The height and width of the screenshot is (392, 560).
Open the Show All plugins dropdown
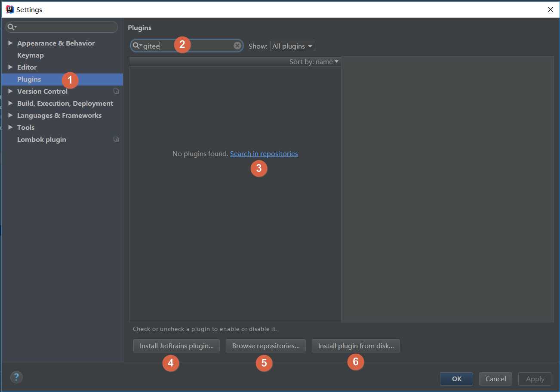click(x=292, y=46)
